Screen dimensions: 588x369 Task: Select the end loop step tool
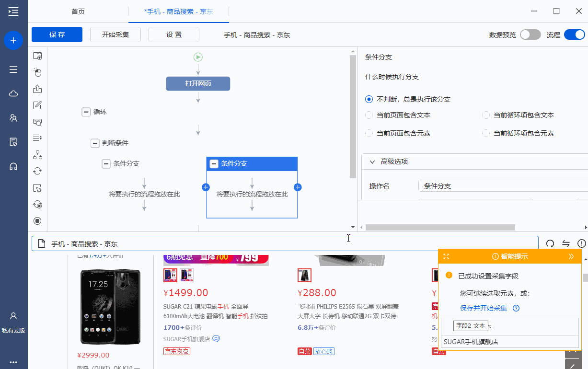[x=37, y=205]
